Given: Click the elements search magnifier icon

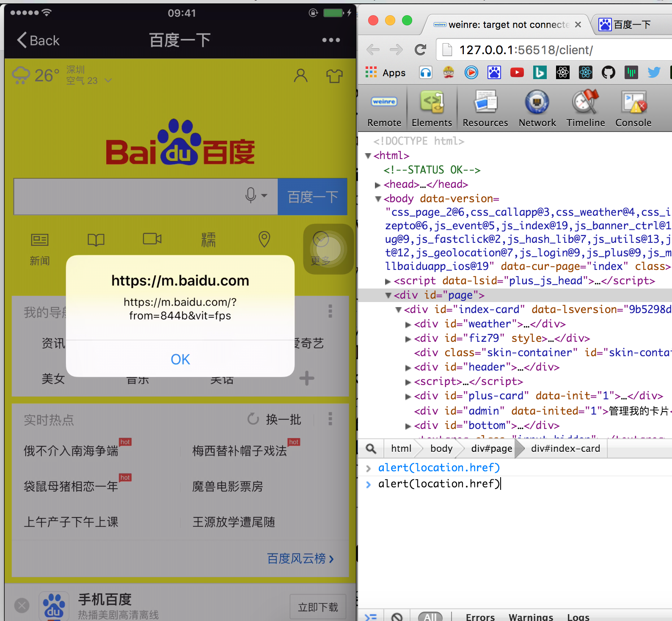Looking at the screenshot, I should click(x=371, y=448).
